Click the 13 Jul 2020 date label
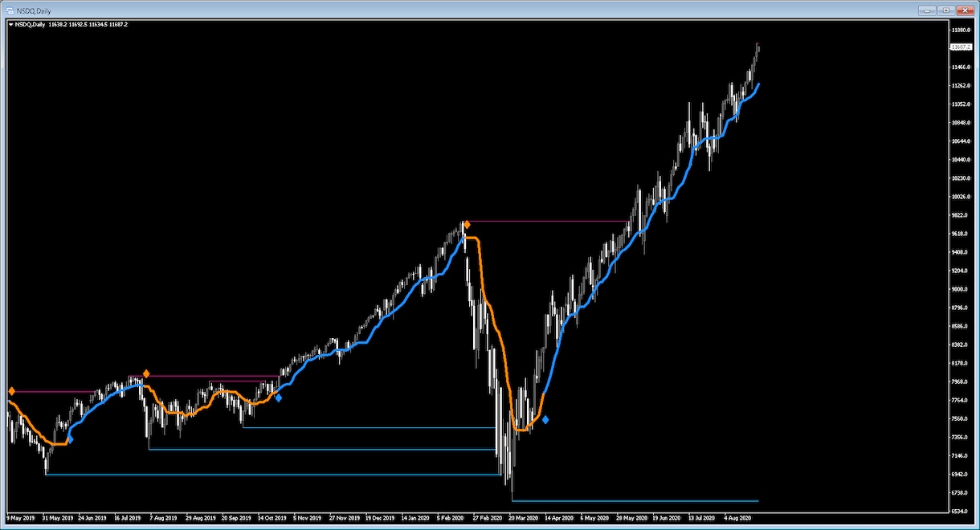980x530 pixels. click(701, 518)
